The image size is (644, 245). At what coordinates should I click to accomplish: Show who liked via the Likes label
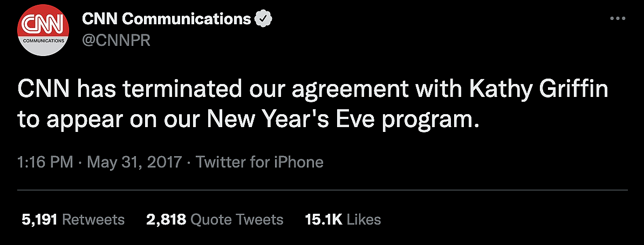coord(364,219)
